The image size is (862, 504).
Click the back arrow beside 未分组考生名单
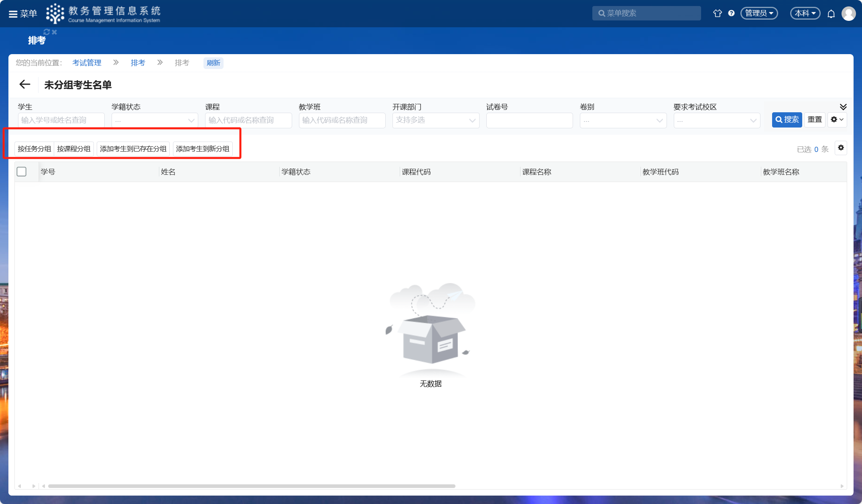(25, 84)
